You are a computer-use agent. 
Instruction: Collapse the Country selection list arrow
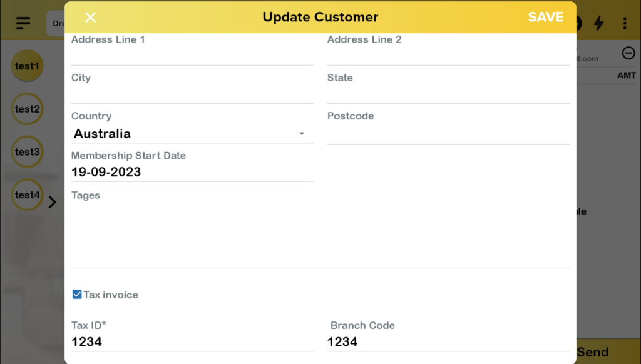[301, 133]
